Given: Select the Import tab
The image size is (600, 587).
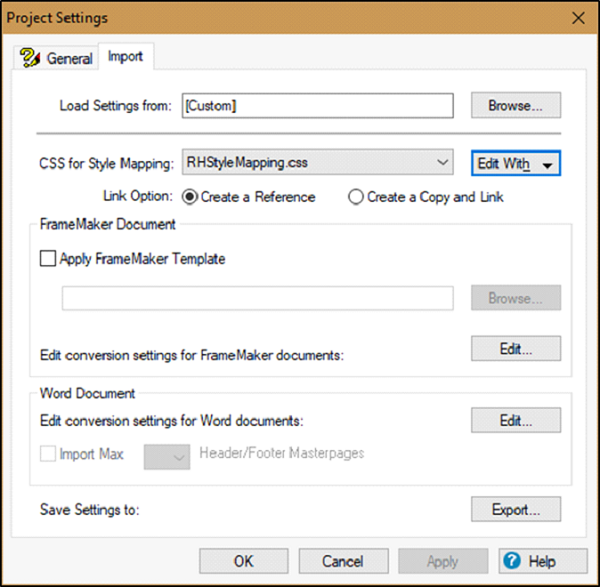Looking at the screenshot, I should point(126,57).
